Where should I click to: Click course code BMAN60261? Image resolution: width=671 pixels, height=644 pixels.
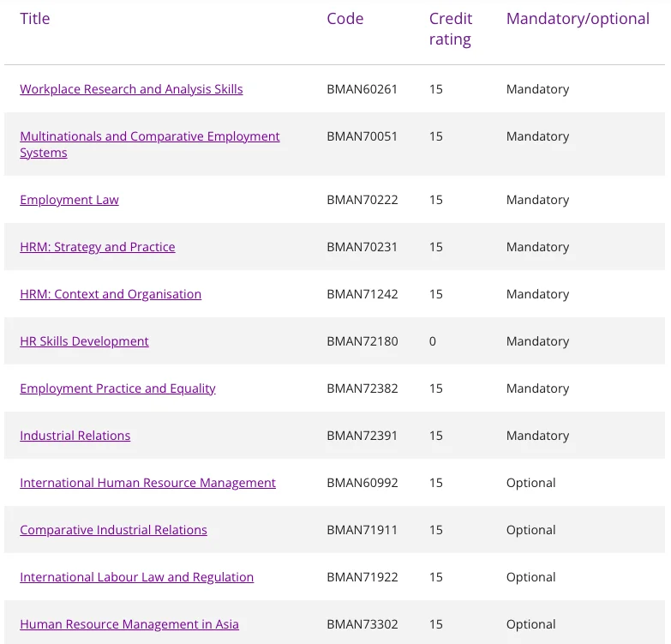[362, 89]
